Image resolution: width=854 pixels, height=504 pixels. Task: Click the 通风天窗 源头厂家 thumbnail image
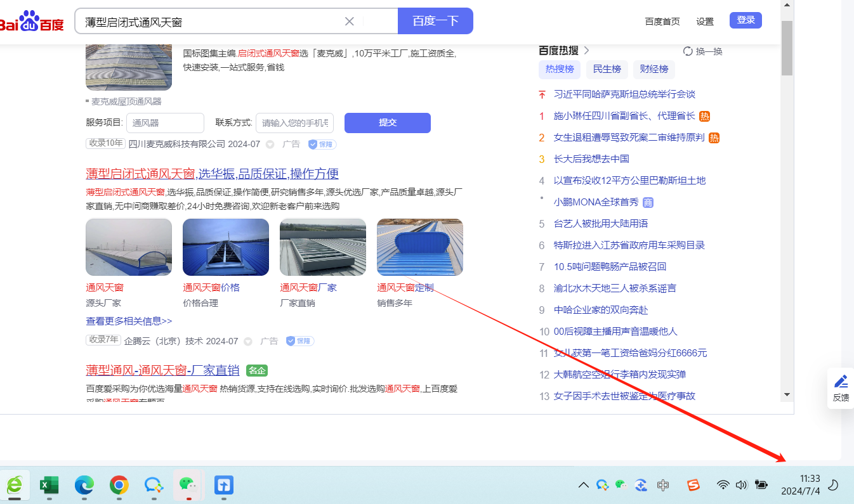click(x=129, y=247)
